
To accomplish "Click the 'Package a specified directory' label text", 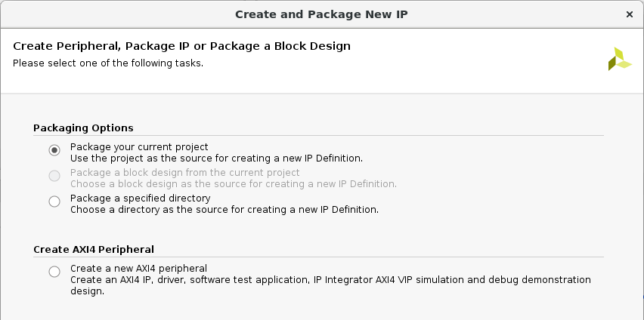I will coord(141,198).
